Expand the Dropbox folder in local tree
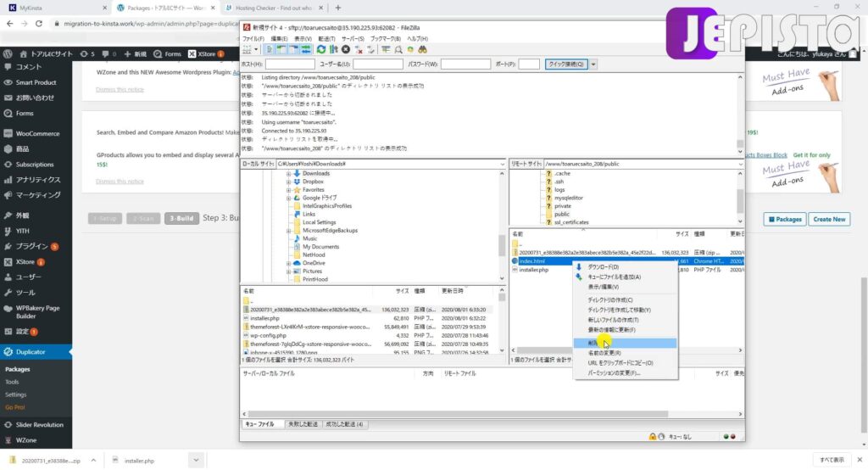 (288, 182)
